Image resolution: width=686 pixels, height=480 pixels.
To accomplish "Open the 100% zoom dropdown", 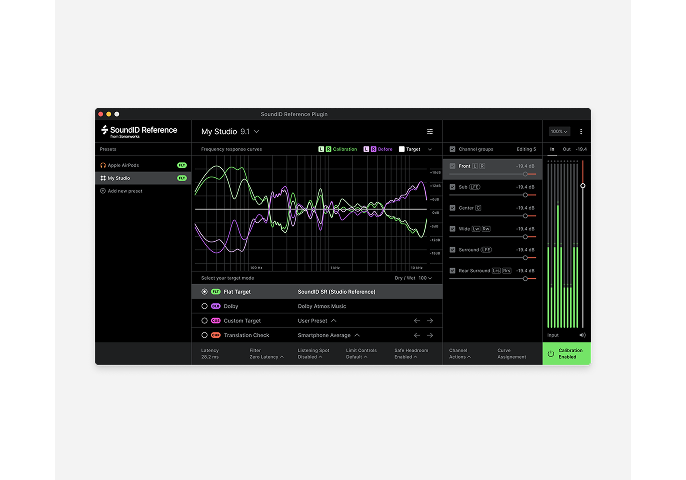I will 559,131.
